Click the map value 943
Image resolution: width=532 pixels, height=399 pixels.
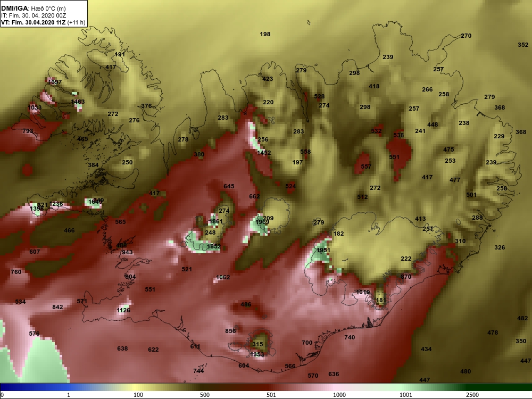(127, 252)
